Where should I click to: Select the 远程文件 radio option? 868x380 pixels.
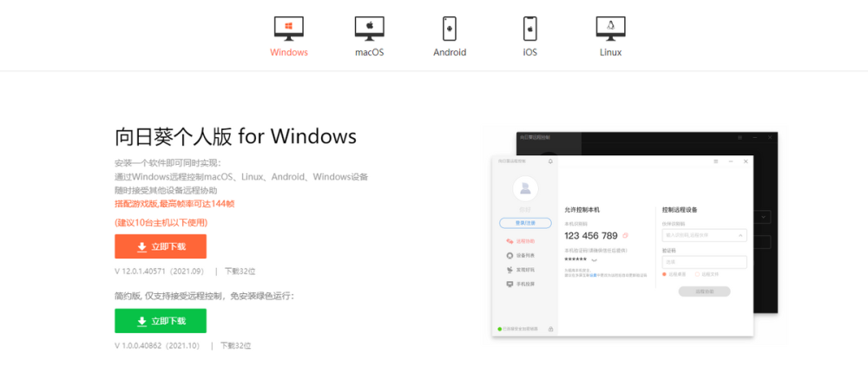(x=708, y=274)
